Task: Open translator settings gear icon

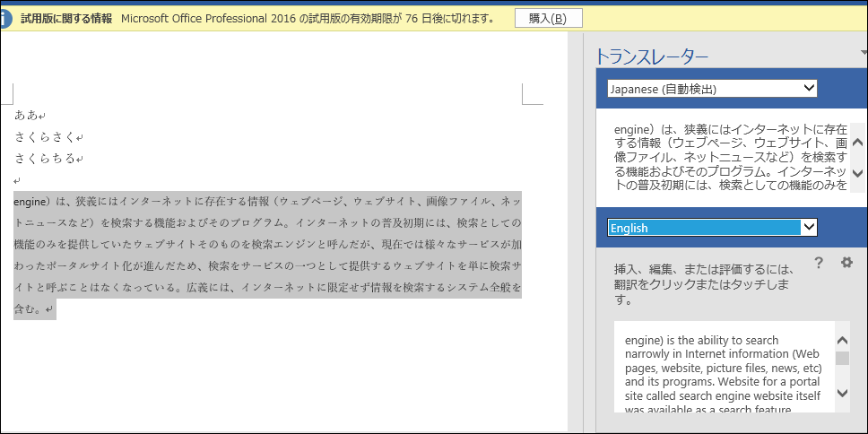Action: (x=846, y=263)
